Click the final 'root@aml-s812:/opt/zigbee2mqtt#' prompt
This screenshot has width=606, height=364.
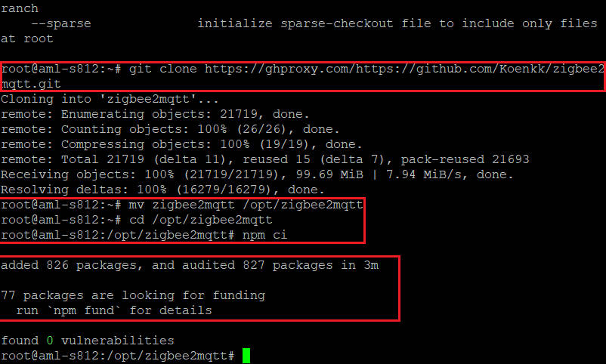pos(117,356)
